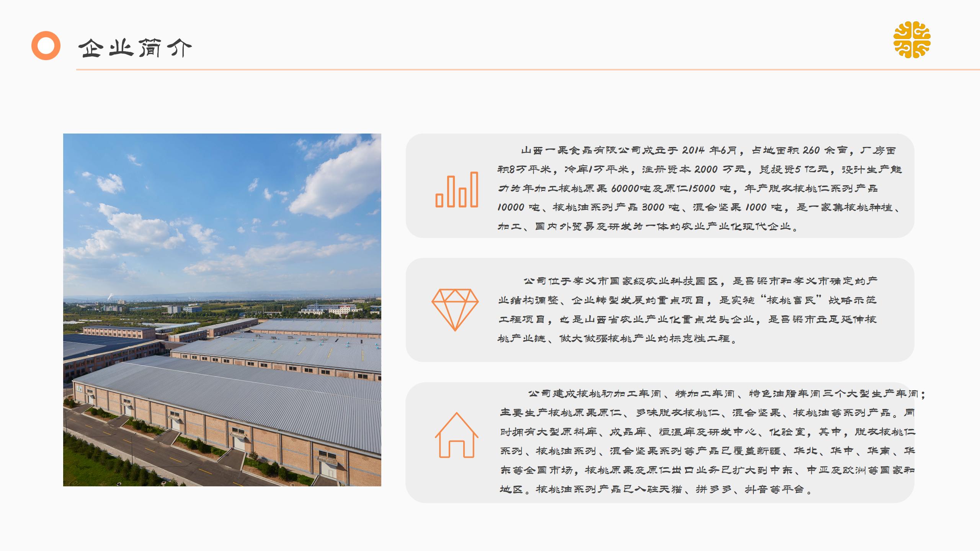
Task: Click the line ending 农业产业化现代企业。
Action: (648, 227)
